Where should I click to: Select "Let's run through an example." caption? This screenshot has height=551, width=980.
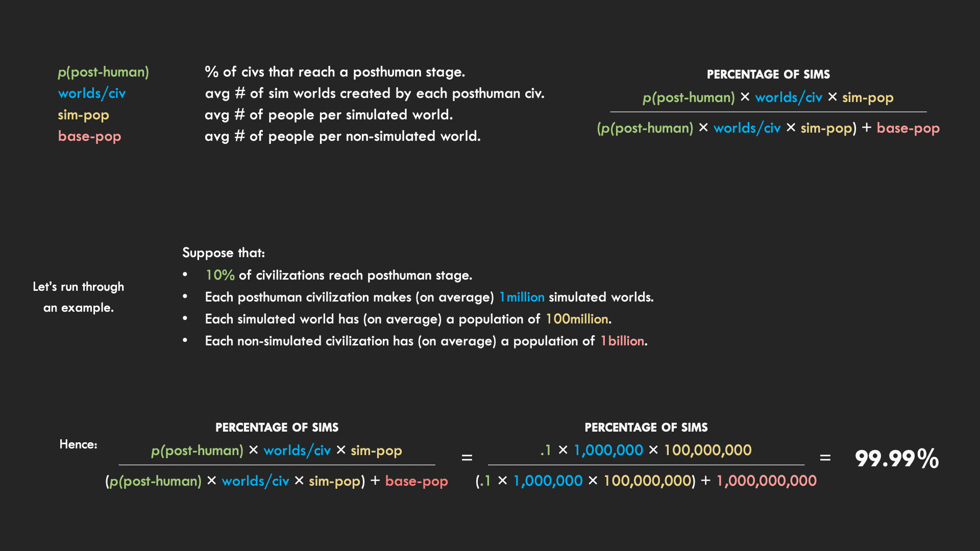point(79,297)
